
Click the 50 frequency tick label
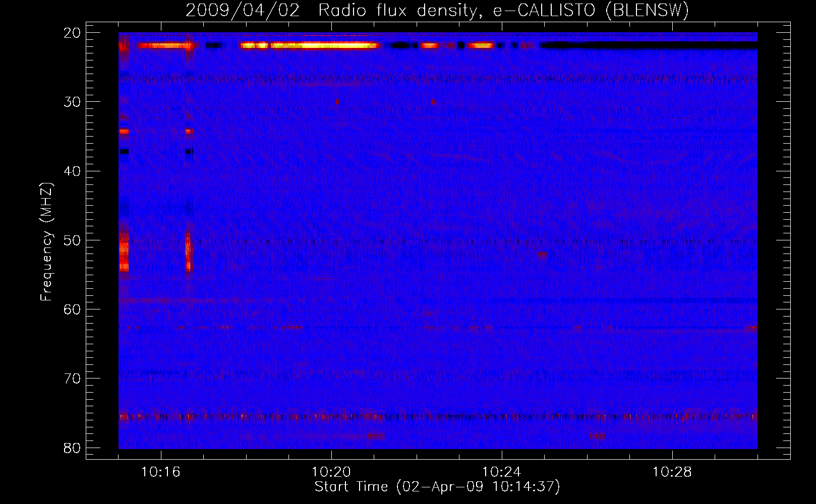(x=73, y=240)
